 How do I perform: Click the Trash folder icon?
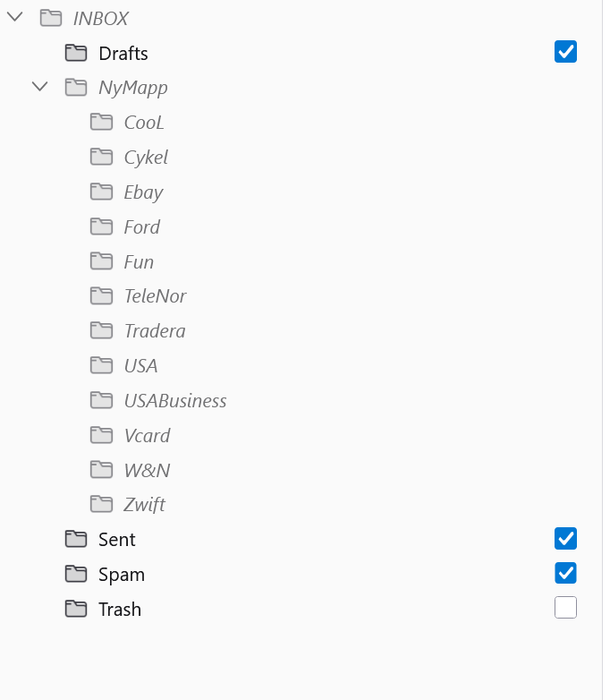[76, 609]
